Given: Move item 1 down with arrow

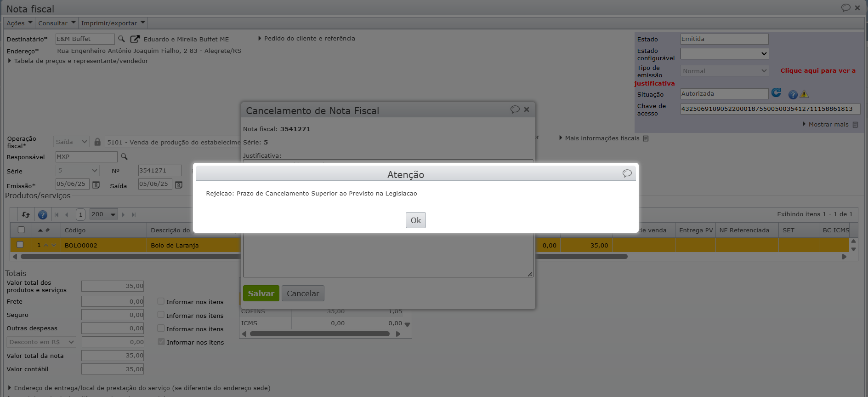Looking at the screenshot, I should (x=54, y=245).
